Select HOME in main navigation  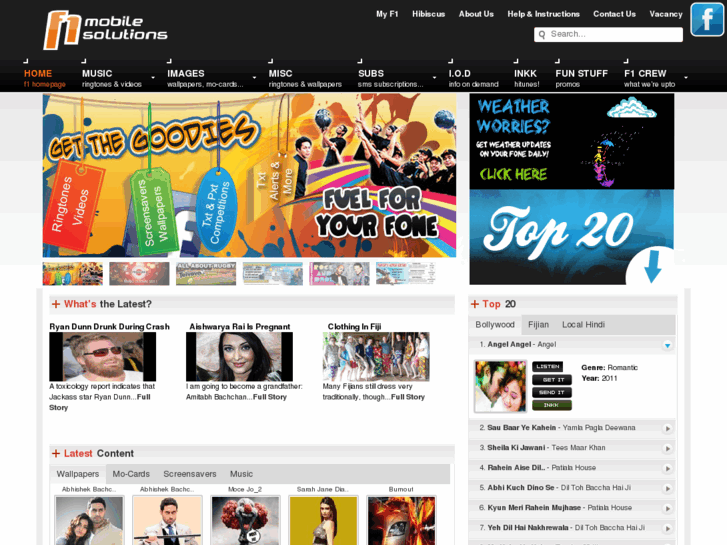pyautogui.click(x=45, y=78)
